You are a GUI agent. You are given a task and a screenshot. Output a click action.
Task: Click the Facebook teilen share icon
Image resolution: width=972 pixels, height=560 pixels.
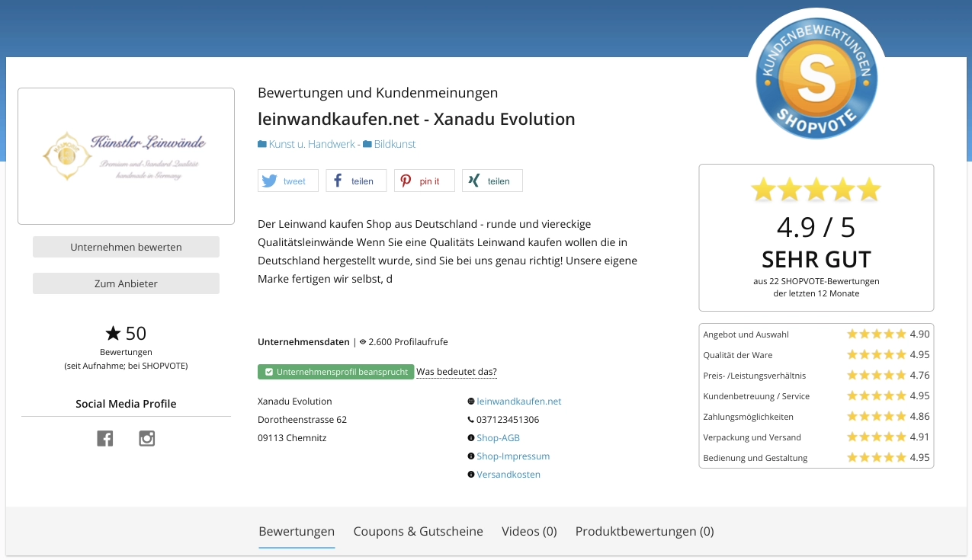point(337,181)
